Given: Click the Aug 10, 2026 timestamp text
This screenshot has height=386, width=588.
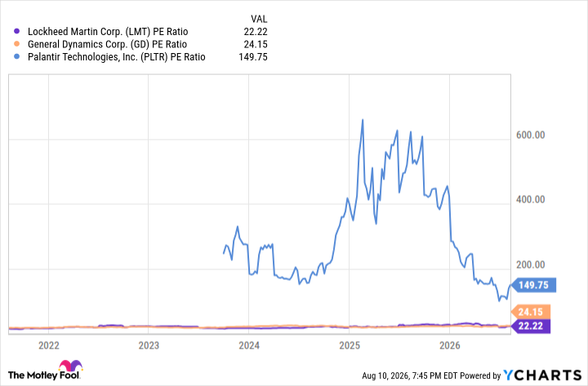Looking at the screenshot, I should click(x=410, y=375).
